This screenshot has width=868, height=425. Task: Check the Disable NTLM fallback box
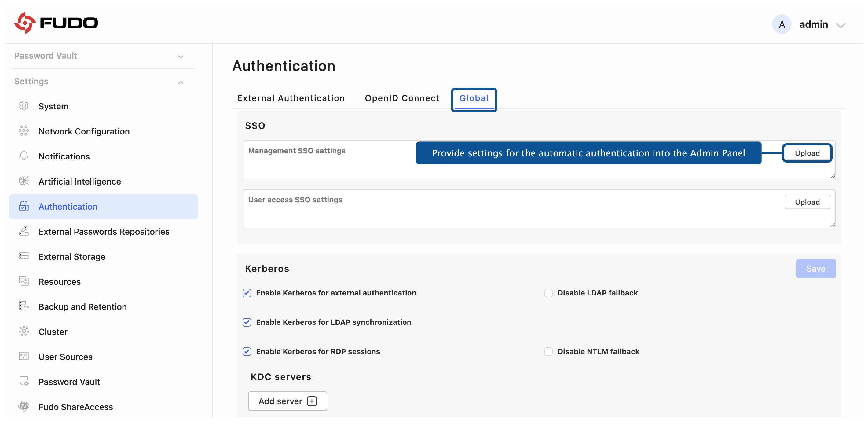click(548, 352)
